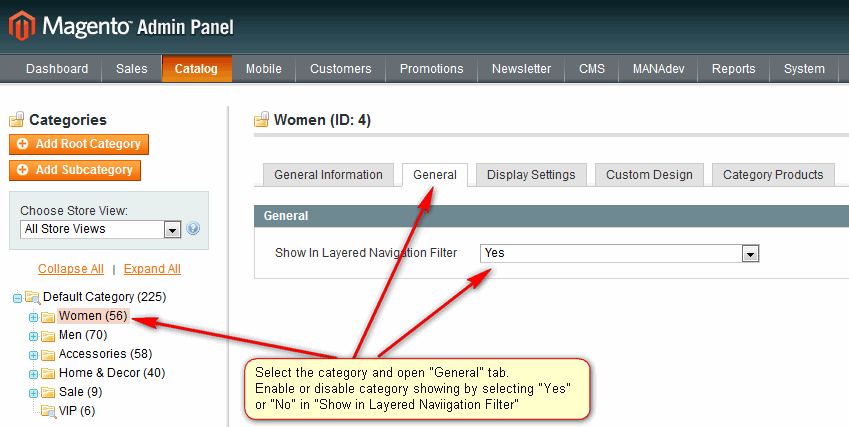Screen dimensions: 849x427
Task: Open the Mobile menu
Action: 264,69
